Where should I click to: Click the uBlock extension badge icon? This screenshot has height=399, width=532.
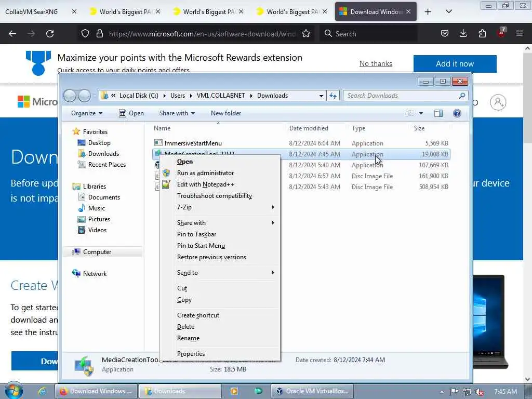[x=501, y=33]
